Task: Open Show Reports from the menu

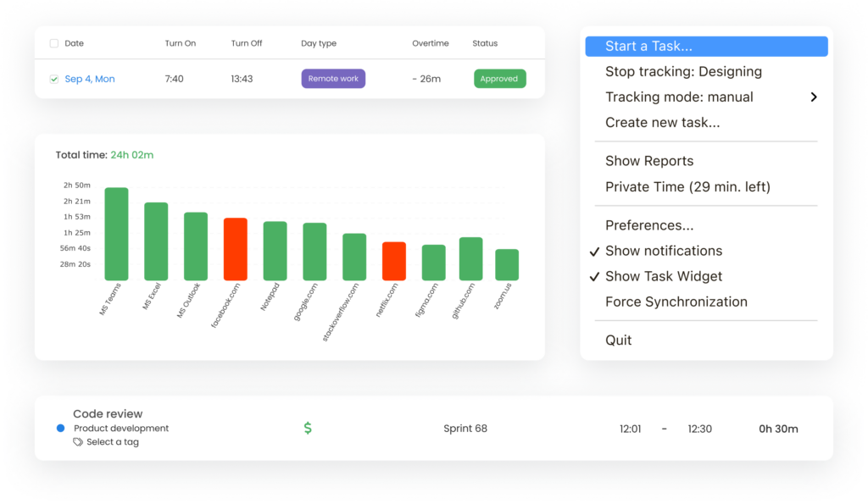Action: coord(649,161)
